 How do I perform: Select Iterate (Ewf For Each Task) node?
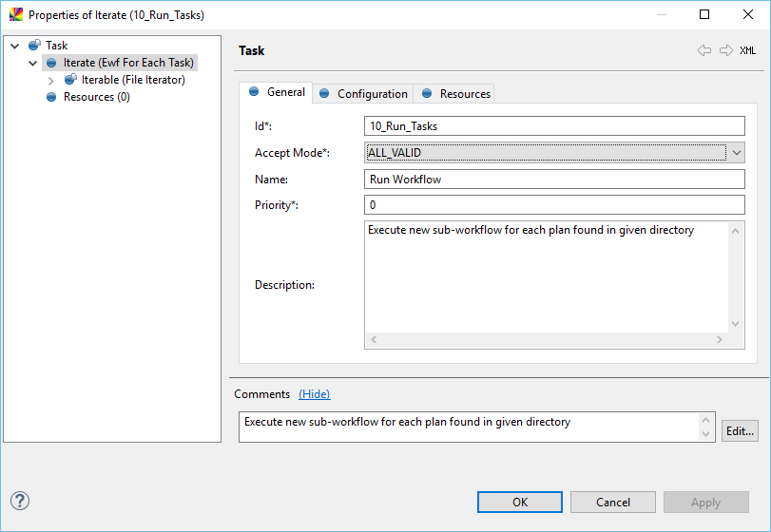click(x=127, y=63)
